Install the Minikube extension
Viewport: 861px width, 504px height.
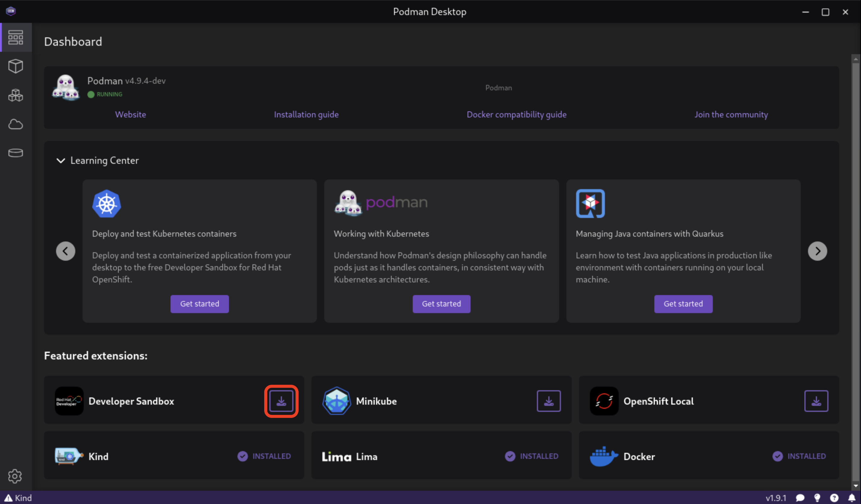549,401
